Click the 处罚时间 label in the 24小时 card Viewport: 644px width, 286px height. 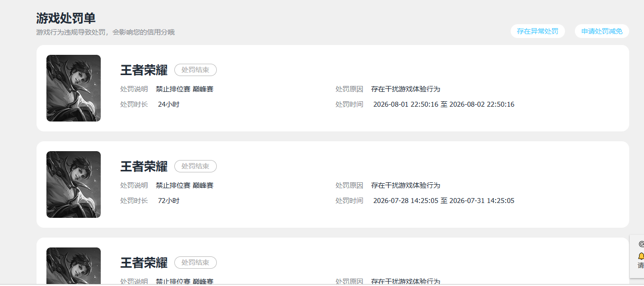(349, 104)
